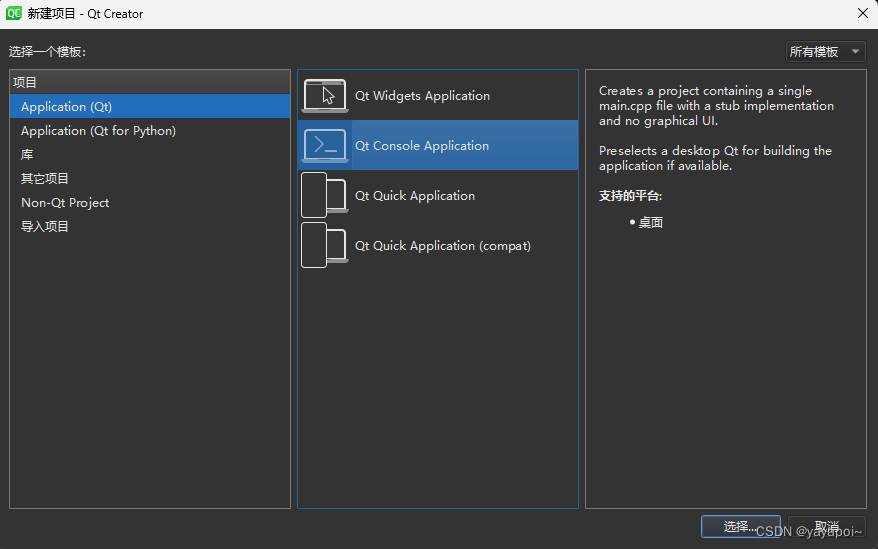
Task: Click the Qt Quick Application (compat) icon
Action: pos(325,245)
